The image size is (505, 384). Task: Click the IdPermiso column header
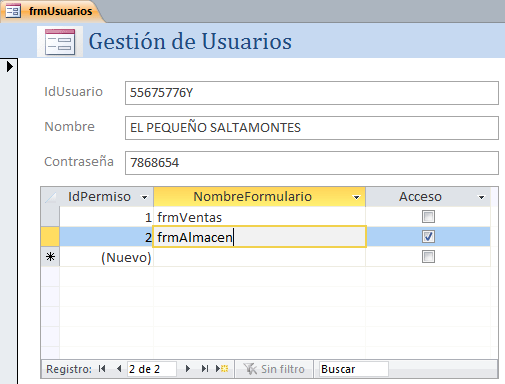coord(106,197)
